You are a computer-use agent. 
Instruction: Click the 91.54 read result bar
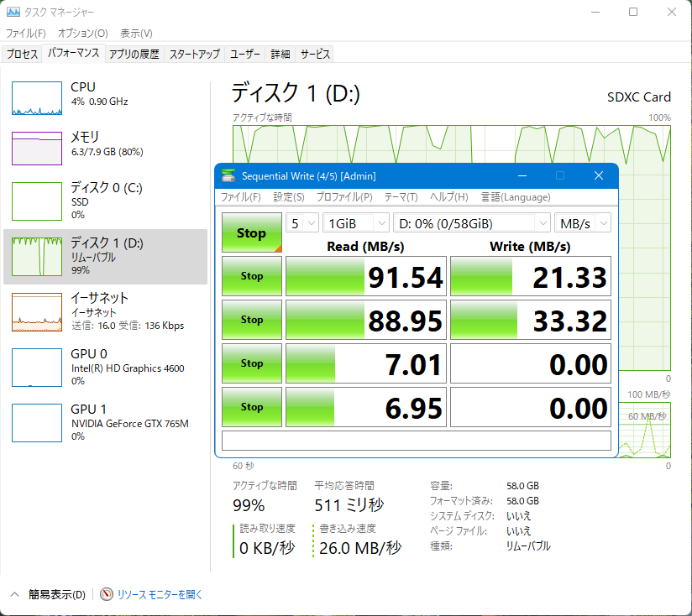(366, 276)
